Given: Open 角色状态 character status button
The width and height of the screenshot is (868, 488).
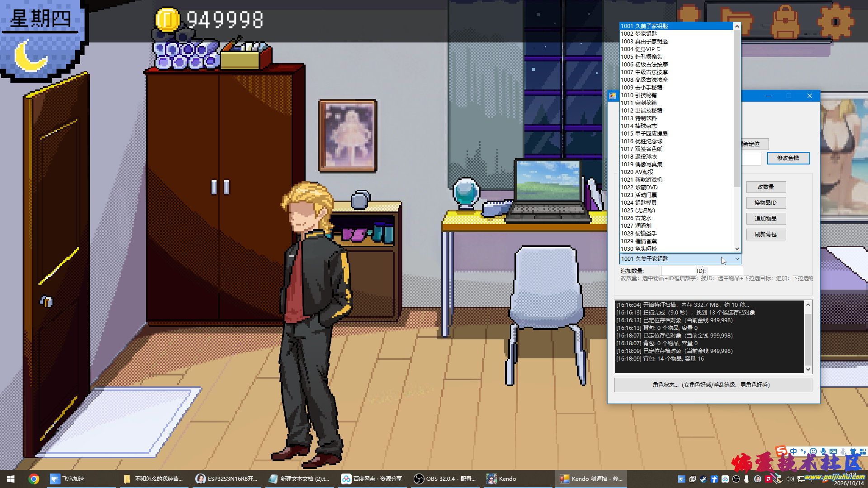Looking at the screenshot, I should [713, 385].
